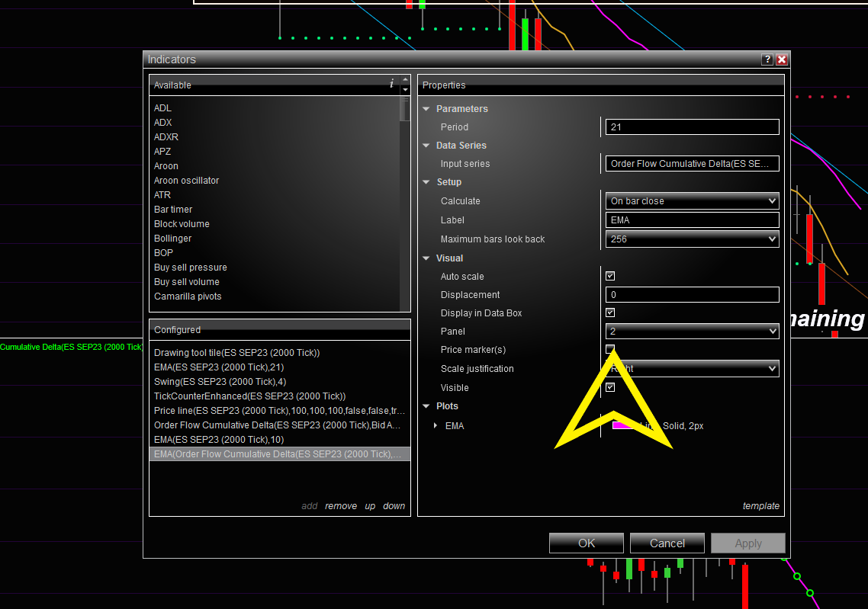Toggle the Visible checkbox
The image size is (868, 609).
(610, 387)
